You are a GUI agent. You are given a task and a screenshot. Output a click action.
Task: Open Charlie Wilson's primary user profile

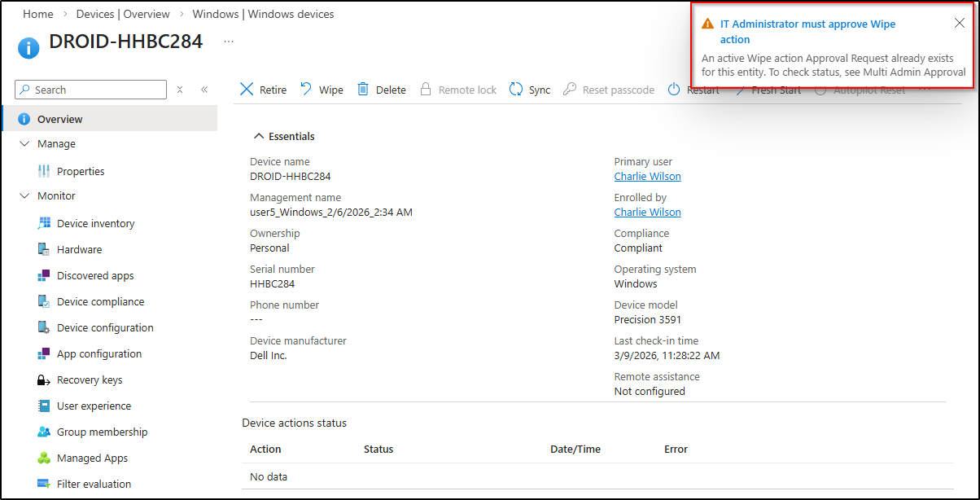pos(647,176)
